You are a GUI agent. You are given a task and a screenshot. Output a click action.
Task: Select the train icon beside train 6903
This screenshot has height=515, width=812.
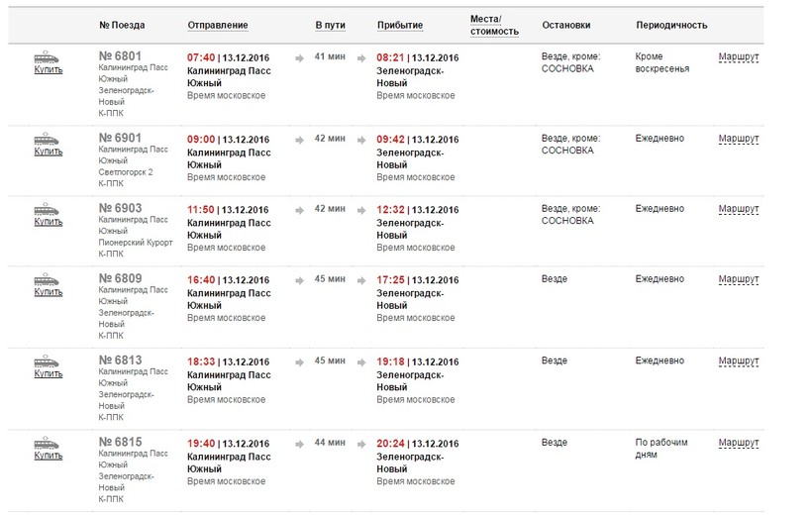pyautogui.click(x=48, y=209)
